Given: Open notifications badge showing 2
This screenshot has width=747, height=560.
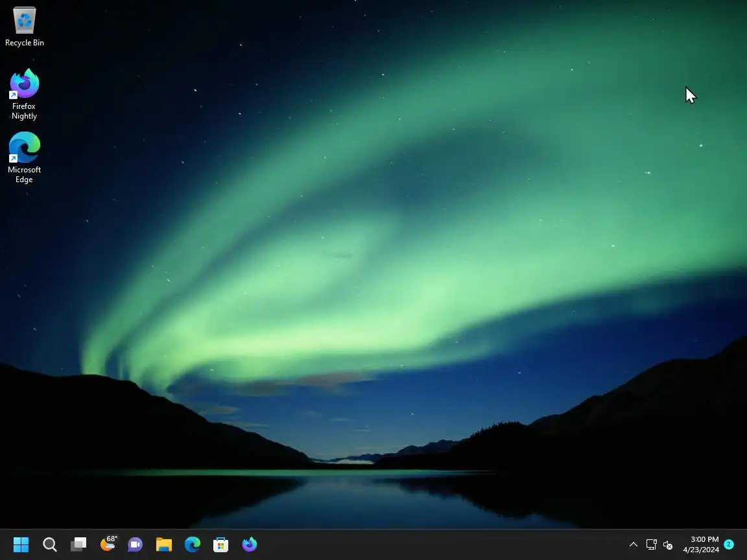Looking at the screenshot, I should 728,544.
